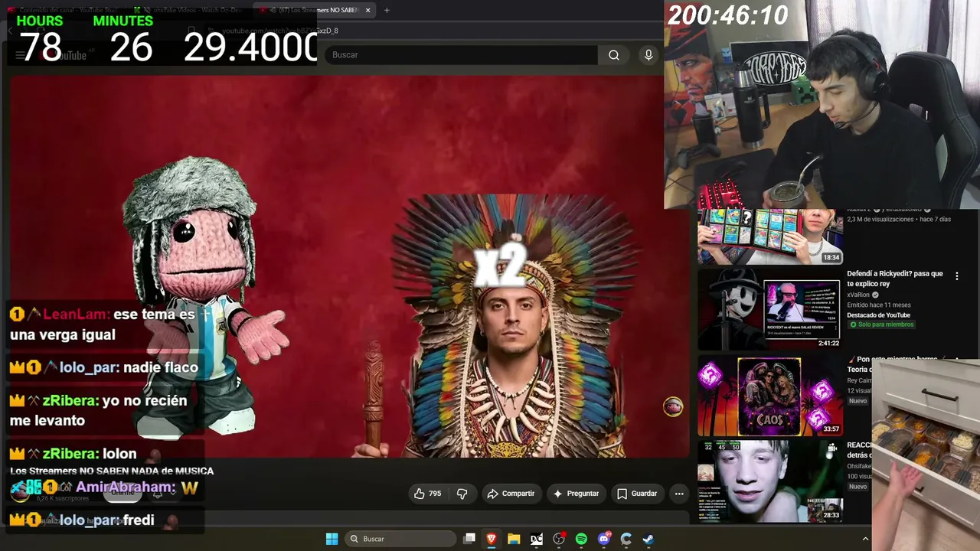The width and height of the screenshot is (980, 551).
Task: Select the Los Streamers NO SABEN tab
Action: pyautogui.click(x=314, y=10)
